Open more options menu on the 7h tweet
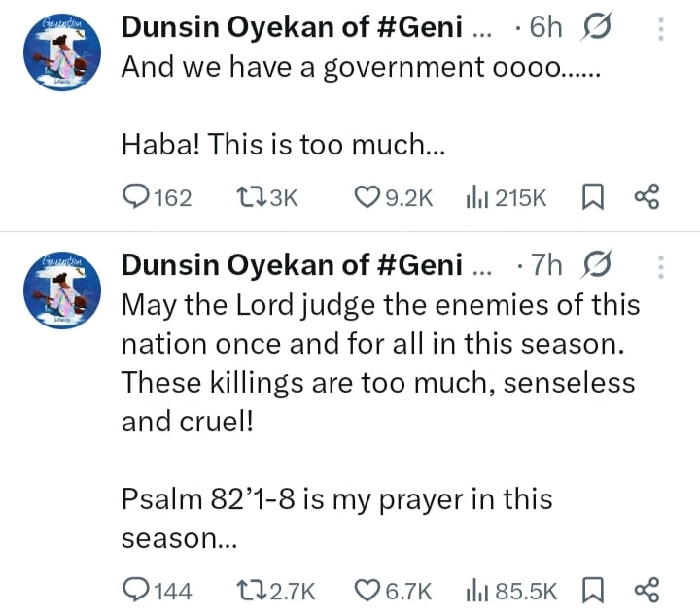This screenshot has height=615, width=700. tap(661, 266)
